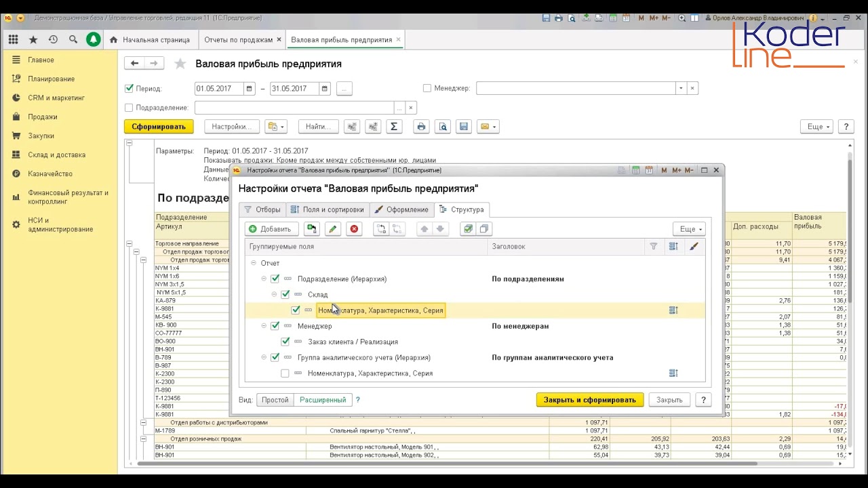
Task: Uncheck Группа аналитического учета grouping
Action: coord(275,357)
